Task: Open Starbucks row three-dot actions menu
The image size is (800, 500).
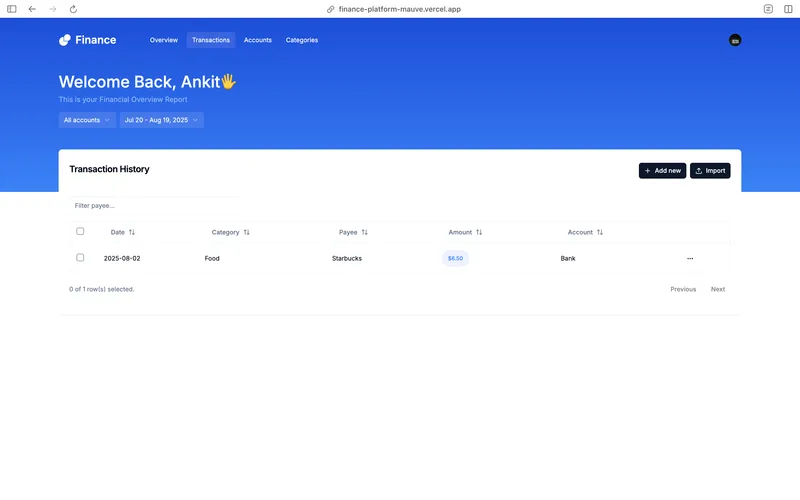Action: click(x=690, y=258)
